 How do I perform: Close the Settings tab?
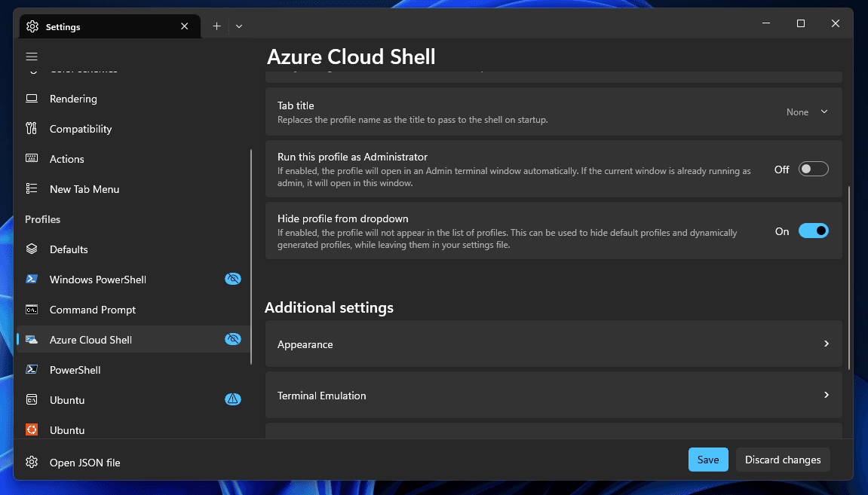pos(184,26)
